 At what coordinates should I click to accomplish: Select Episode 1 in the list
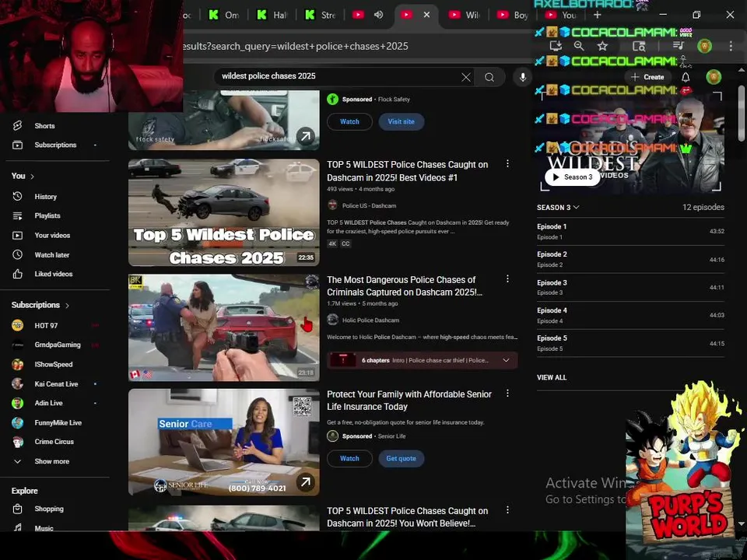click(x=631, y=232)
